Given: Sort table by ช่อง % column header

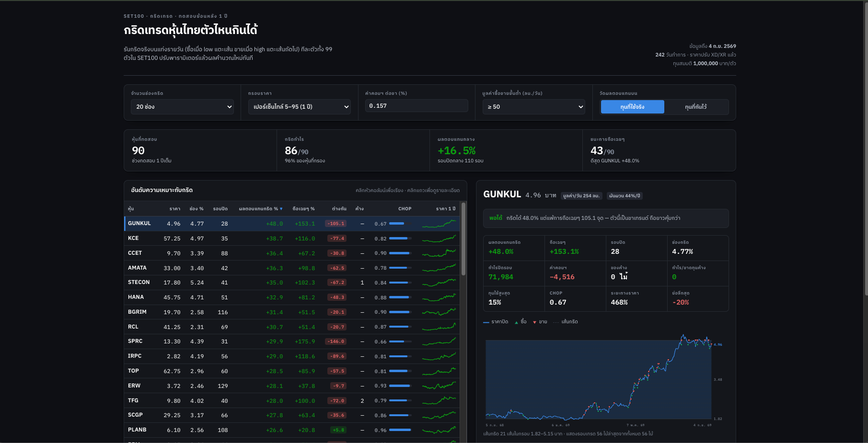Looking at the screenshot, I should (197, 209).
